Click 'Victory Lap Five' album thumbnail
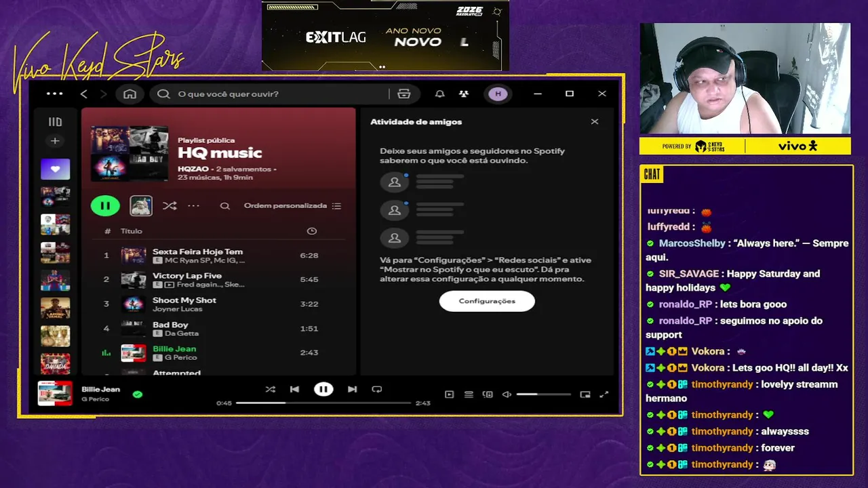The image size is (868, 488). [134, 279]
